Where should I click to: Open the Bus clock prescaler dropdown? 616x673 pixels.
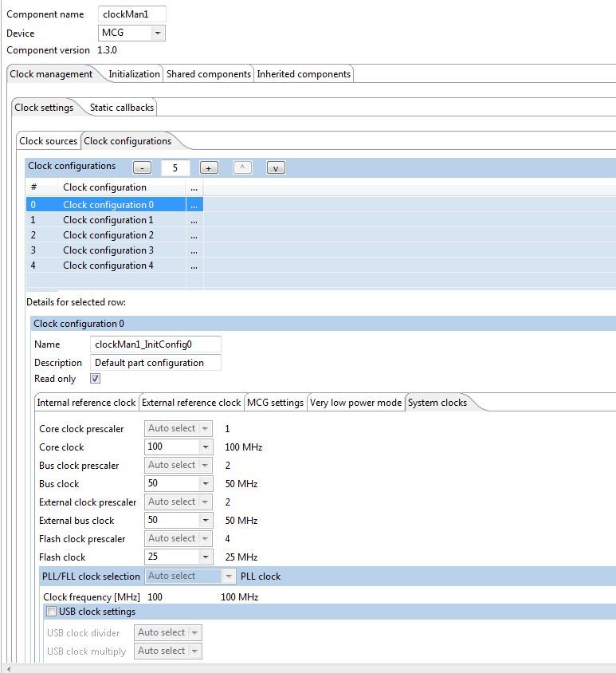tap(178, 465)
